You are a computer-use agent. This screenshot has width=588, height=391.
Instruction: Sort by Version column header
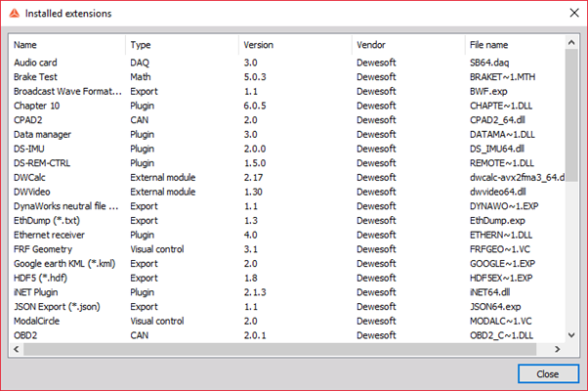[296, 45]
